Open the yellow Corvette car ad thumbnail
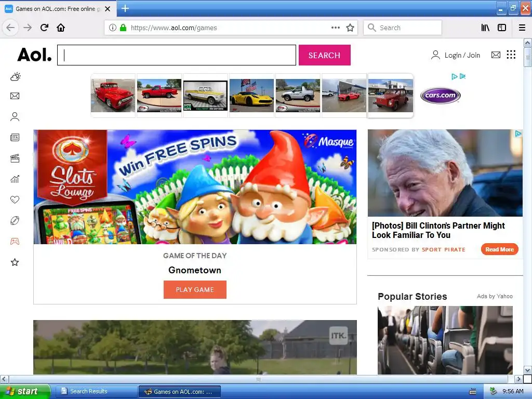Image resolution: width=532 pixels, height=399 pixels. pyautogui.click(x=251, y=96)
